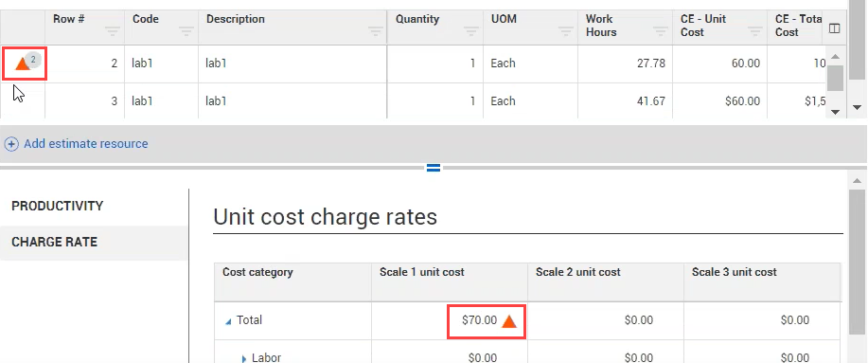Open filter icon on UOM column
The height and width of the screenshot is (363, 868).
(566, 31)
